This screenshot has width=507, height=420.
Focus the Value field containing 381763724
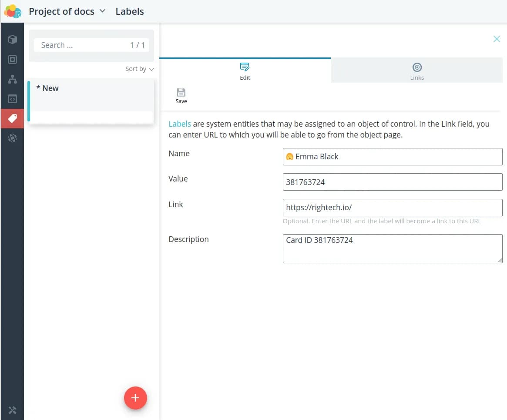pos(392,182)
